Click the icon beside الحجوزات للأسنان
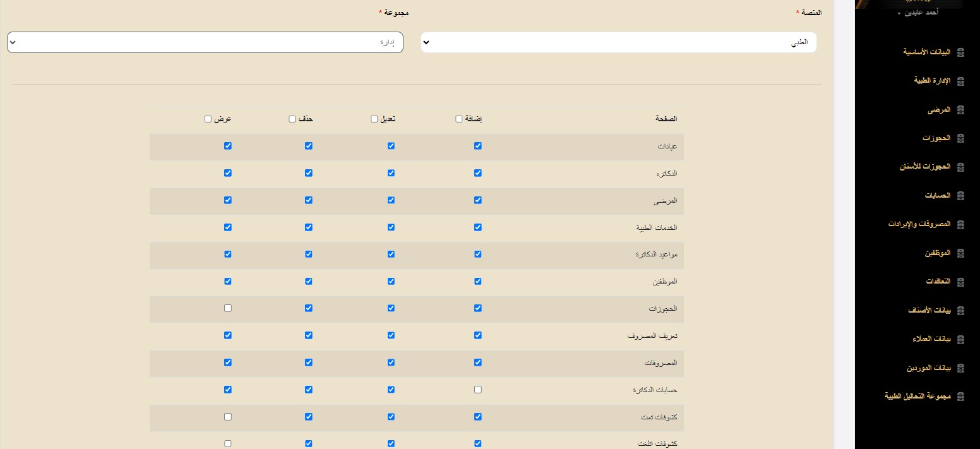This screenshot has height=449, width=980. pos(960,167)
